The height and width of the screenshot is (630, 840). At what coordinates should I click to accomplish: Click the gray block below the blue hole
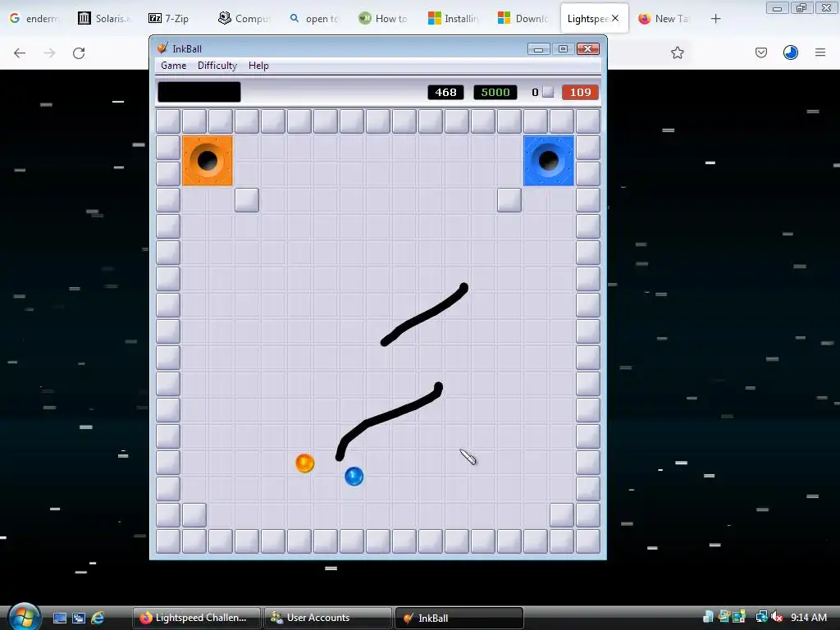[509, 200]
